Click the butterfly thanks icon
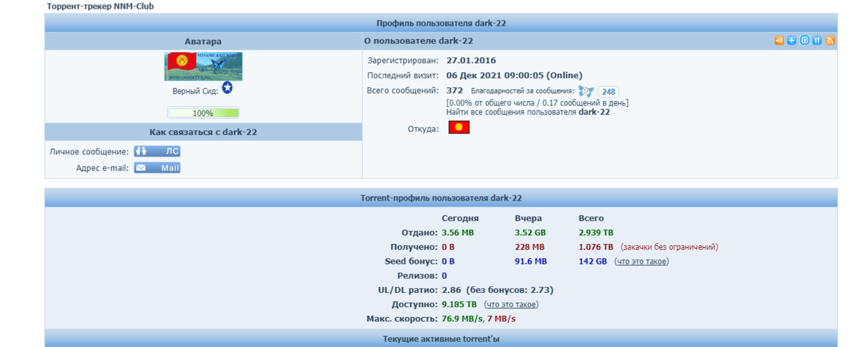 point(586,91)
